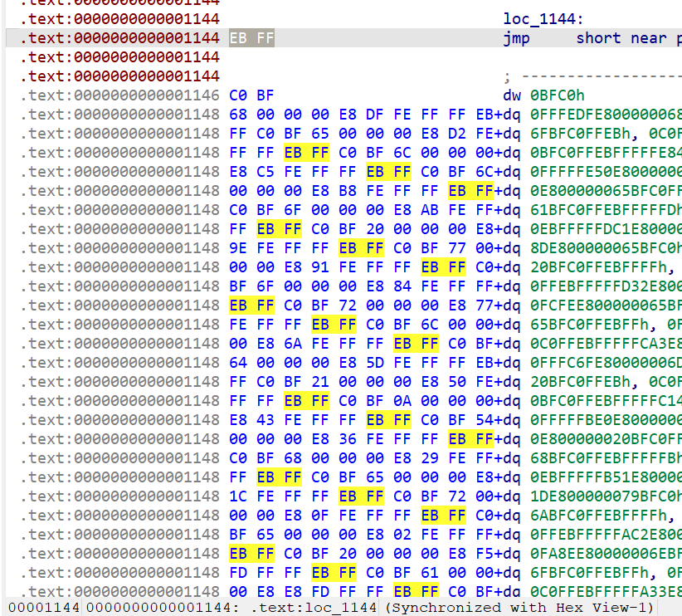The height and width of the screenshot is (616, 682).
Task: Click the dq value 1DE800000079BFC0h
Action: [606, 496]
